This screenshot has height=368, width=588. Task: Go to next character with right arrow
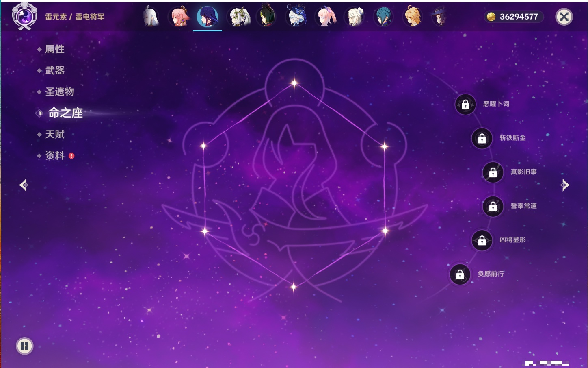[x=565, y=185]
